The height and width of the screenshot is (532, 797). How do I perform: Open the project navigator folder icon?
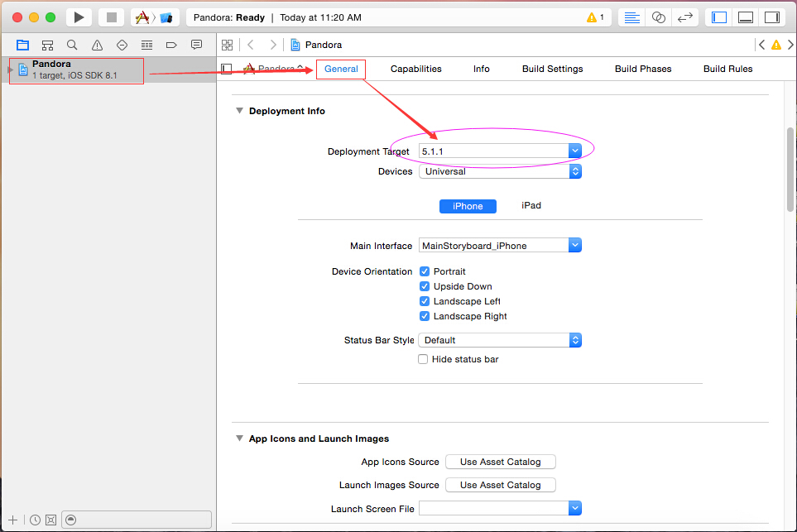22,46
